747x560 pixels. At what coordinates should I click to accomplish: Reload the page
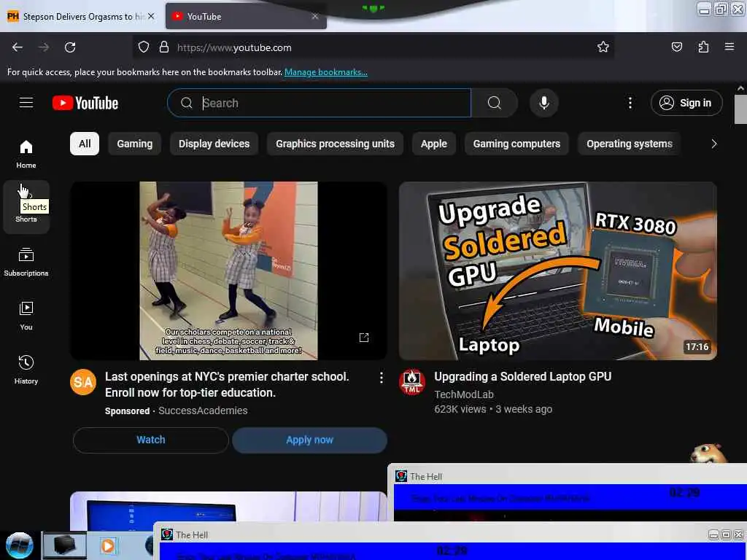(70, 47)
